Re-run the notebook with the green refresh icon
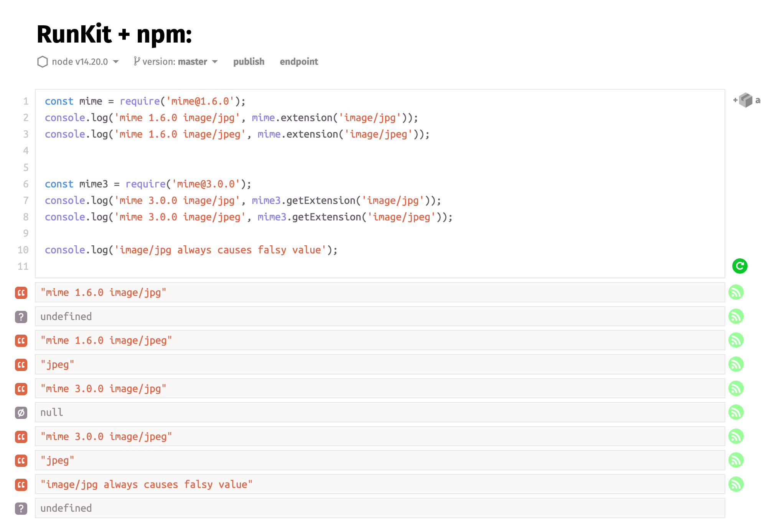 740,266
